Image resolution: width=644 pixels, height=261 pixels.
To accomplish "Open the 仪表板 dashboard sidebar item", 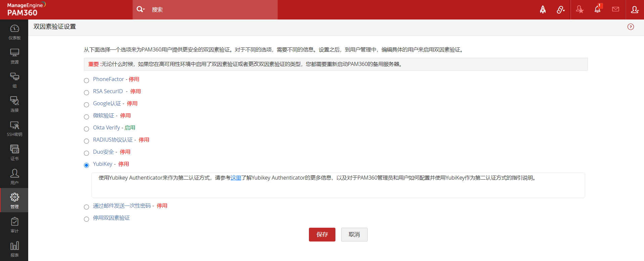I will pos(14,32).
